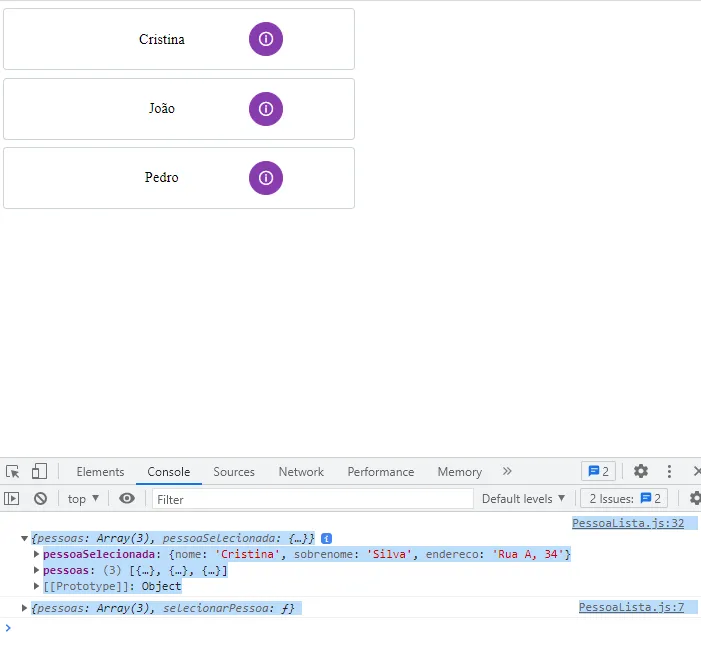This screenshot has width=701, height=653.
Task: Click the 2 Issues button
Action: click(624, 498)
